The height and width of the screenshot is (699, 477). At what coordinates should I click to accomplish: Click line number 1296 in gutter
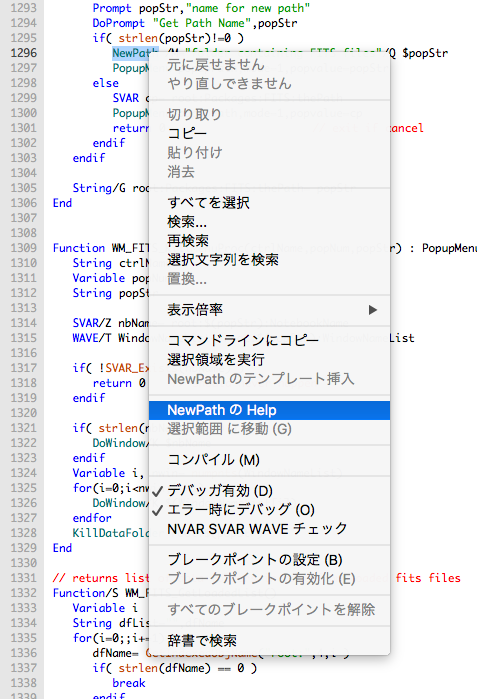pos(24,53)
